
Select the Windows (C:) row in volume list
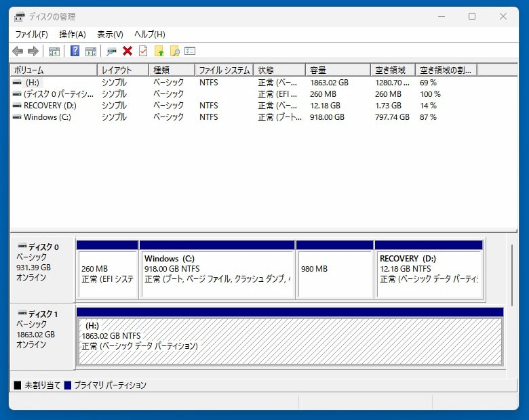(x=47, y=117)
